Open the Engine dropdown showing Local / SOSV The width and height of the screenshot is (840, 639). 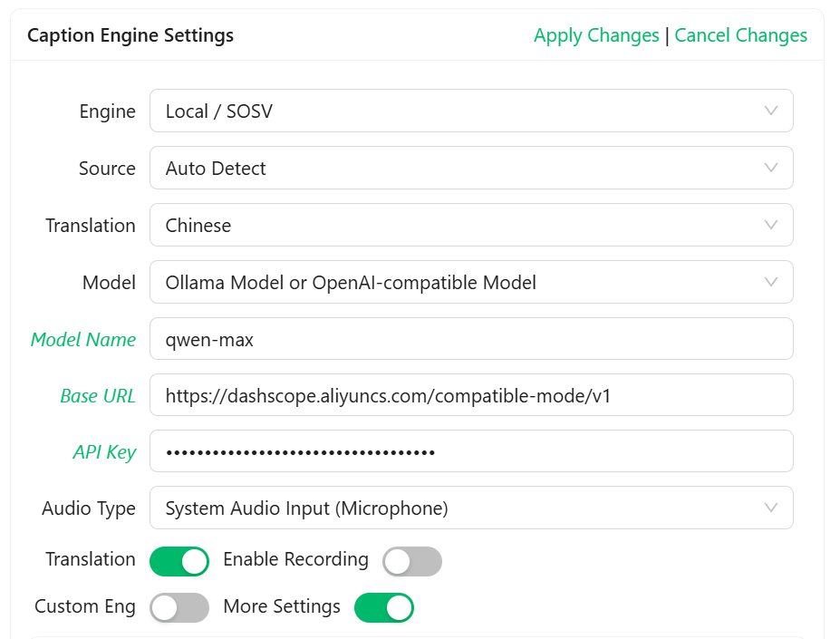pyautogui.click(x=453, y=111)
